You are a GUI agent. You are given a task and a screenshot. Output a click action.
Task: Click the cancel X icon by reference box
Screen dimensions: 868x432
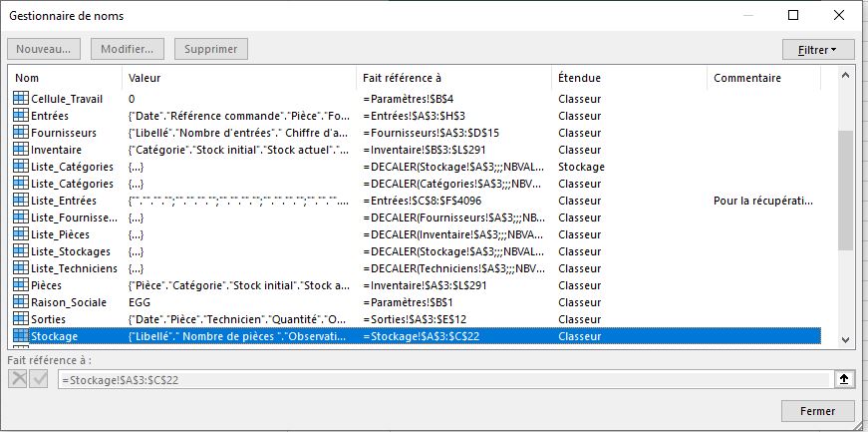[18, 379]
